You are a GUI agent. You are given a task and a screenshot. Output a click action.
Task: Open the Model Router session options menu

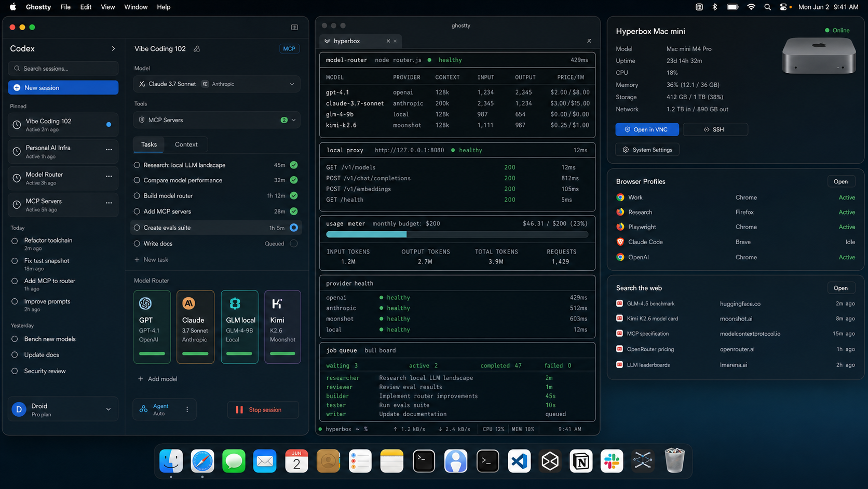(x=109, y=176)
